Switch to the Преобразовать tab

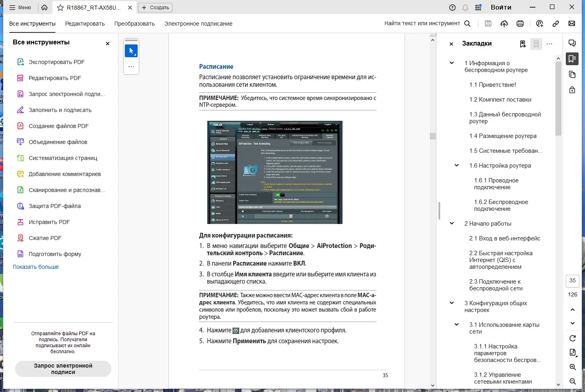134,24
